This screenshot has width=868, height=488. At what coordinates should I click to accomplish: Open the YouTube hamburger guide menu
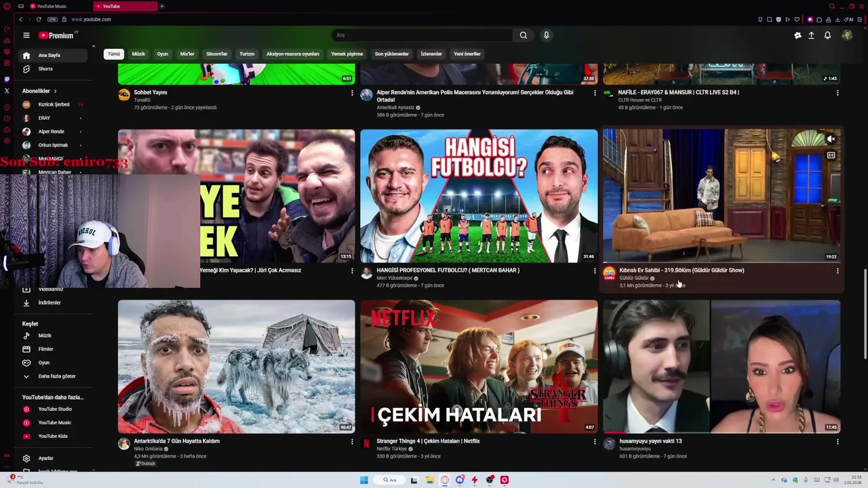click(26, 35)
